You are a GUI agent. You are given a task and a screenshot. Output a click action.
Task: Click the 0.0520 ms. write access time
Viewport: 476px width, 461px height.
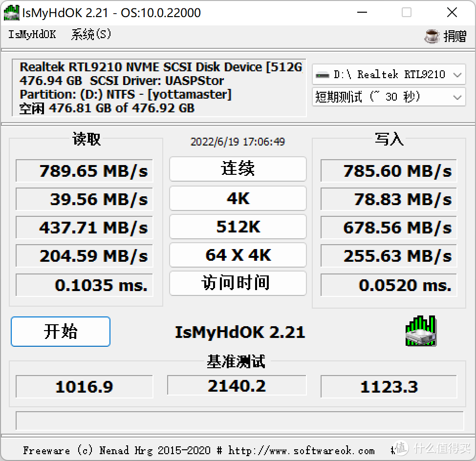pyautogui.click(x=389, y=285)
